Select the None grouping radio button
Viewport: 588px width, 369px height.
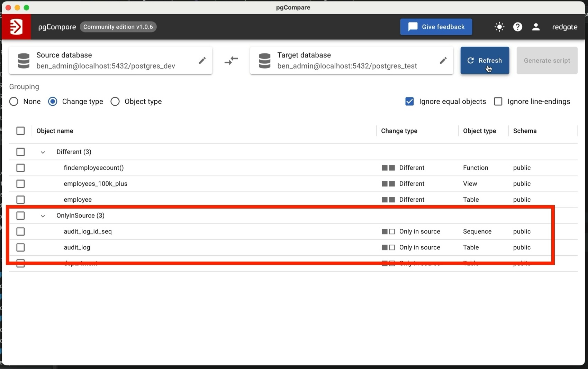(14, 102)
